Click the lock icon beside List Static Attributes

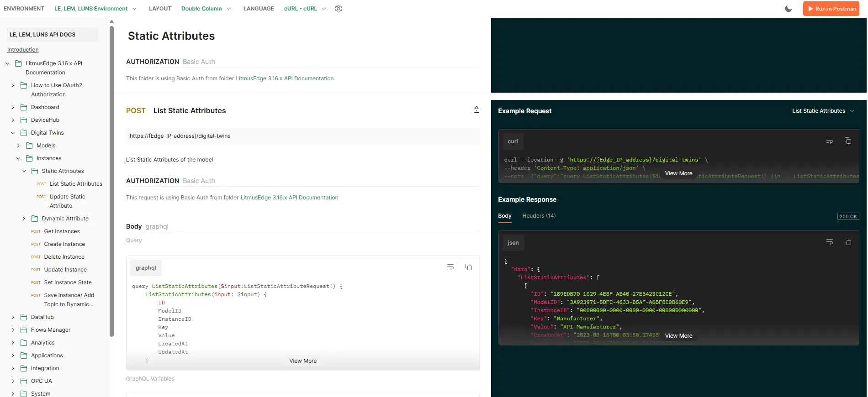[476, 110]
